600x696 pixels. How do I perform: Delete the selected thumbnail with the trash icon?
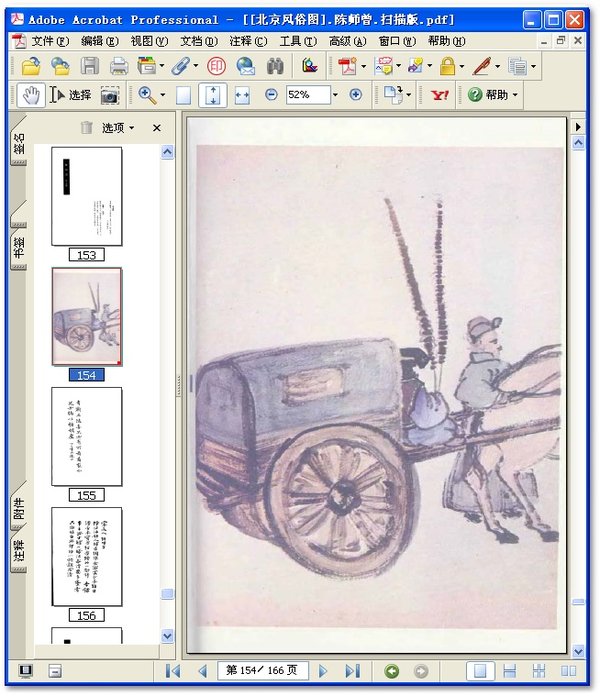click(86, 128)
